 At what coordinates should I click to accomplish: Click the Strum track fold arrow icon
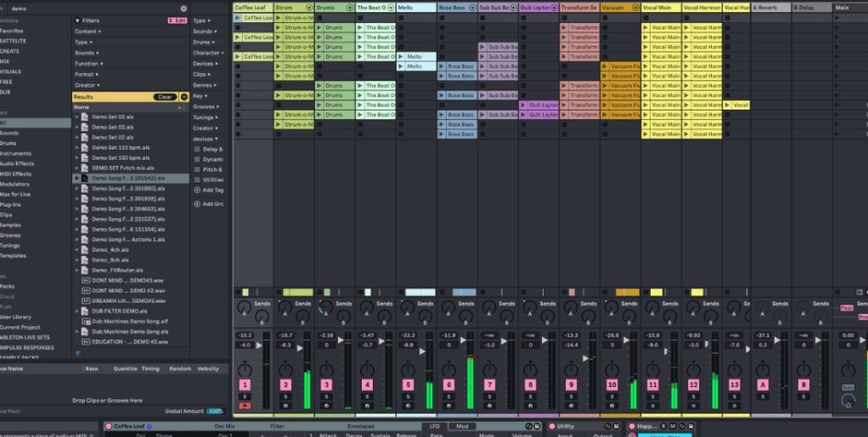pyautogui.click(x=309, y=8)
